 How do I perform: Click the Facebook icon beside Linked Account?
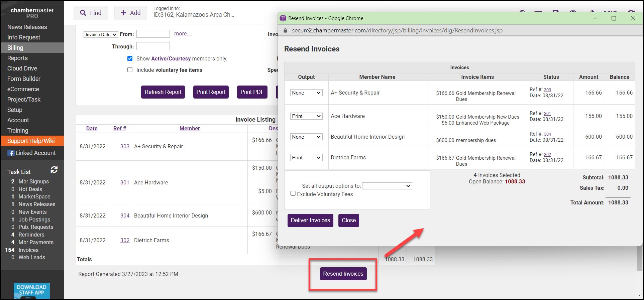[x=11, y=153]
